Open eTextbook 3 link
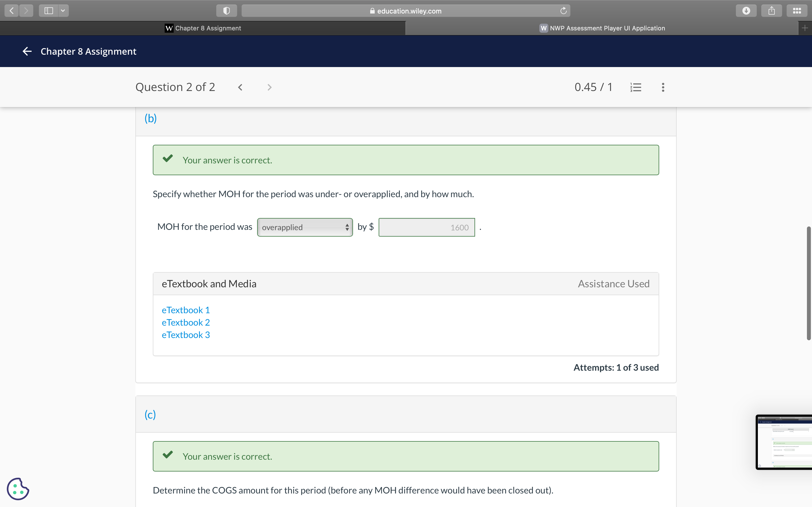812x507 pixels. click(186, 335)
